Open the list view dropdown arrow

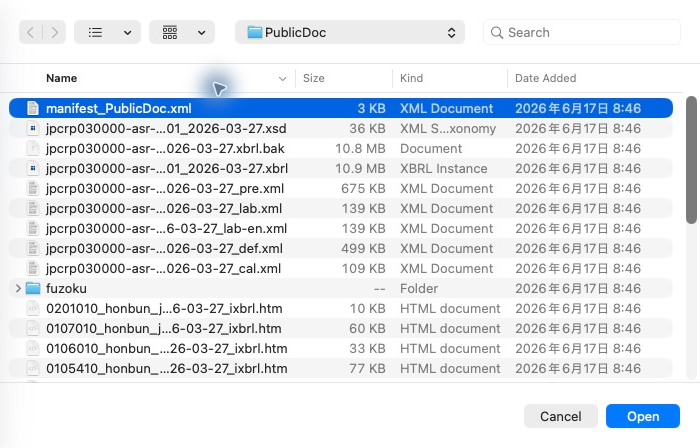tap(127, 33)
